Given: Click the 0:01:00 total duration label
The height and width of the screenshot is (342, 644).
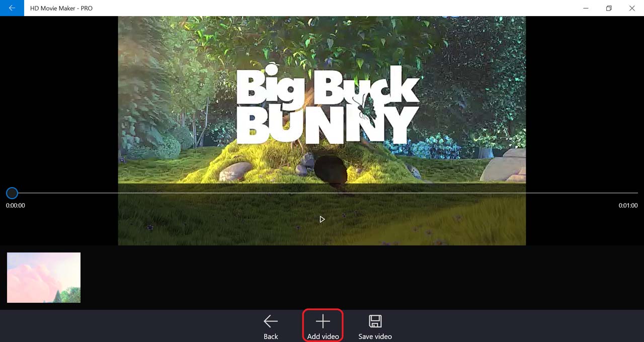Looking at the screenshot, I should point(628,206).
